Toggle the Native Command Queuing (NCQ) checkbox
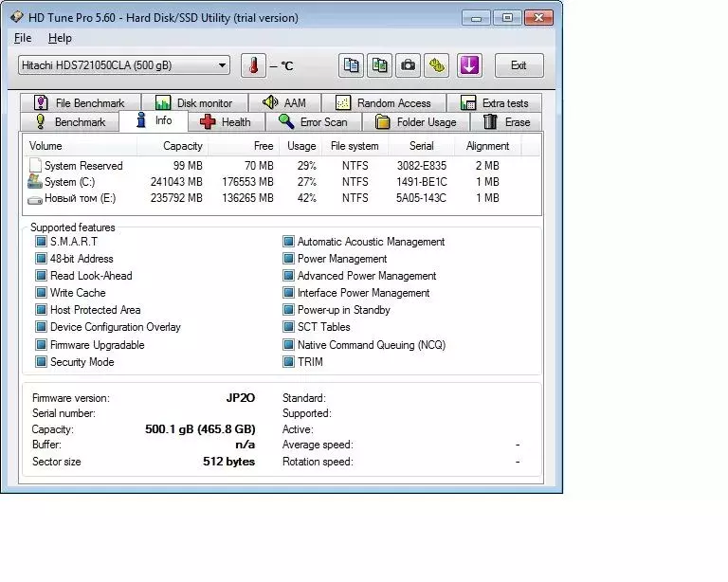 tap(288, 345)
